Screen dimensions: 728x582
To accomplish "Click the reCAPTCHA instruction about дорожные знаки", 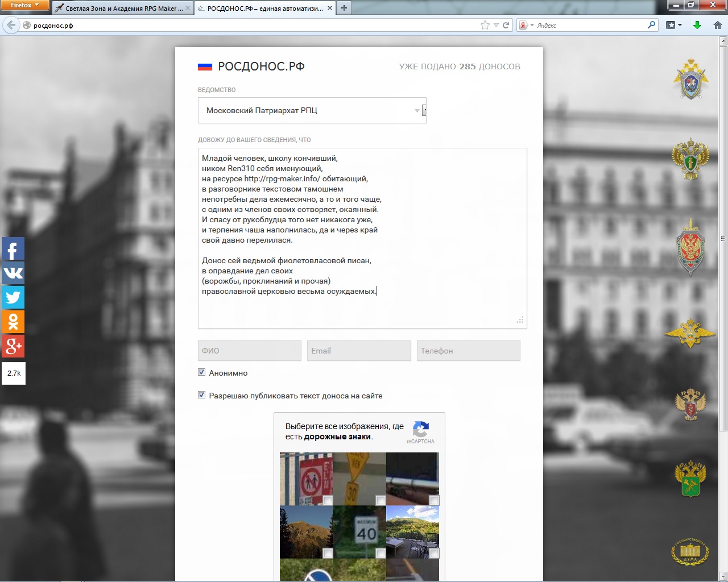I will pyautogui.click(x=345, y=431).
